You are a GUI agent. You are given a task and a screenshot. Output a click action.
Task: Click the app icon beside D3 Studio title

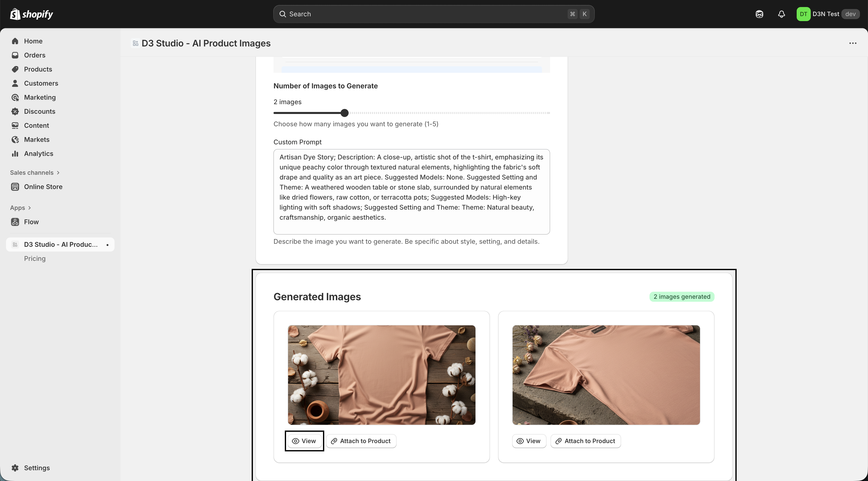coord(135,43)
